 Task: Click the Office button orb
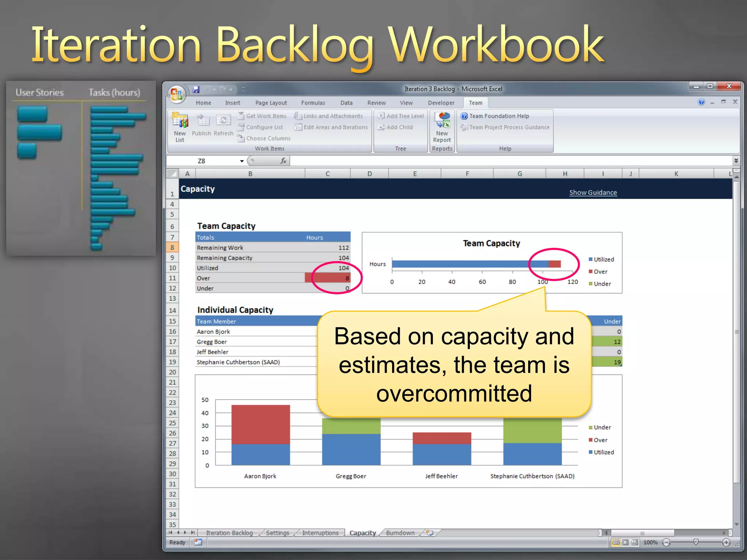177,94
